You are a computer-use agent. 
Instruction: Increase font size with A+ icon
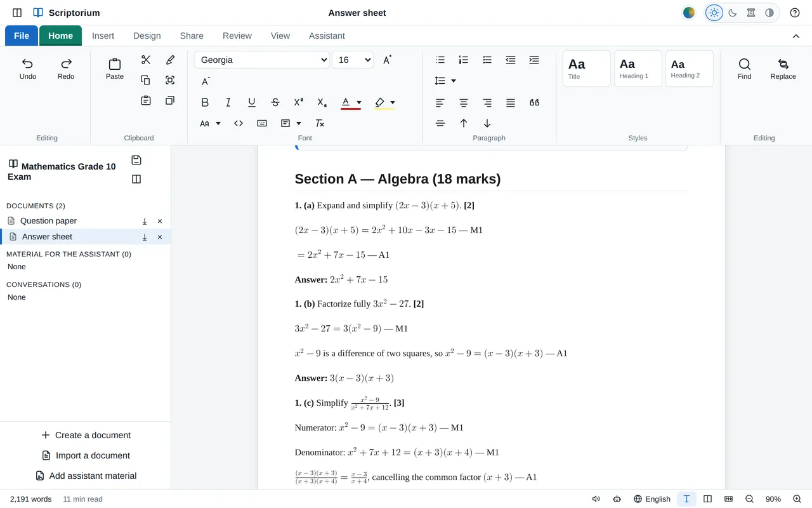[387, 60]
